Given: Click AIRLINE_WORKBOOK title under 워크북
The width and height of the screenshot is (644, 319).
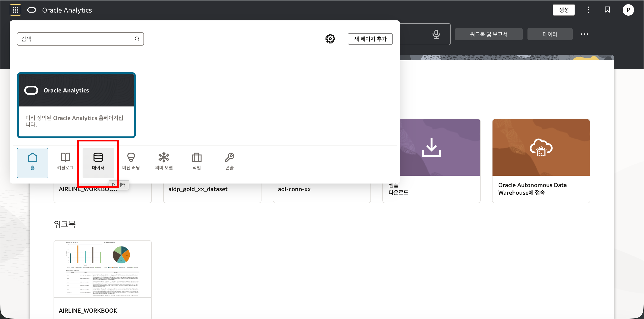Looking at the screenshot, I should (88, 311).
